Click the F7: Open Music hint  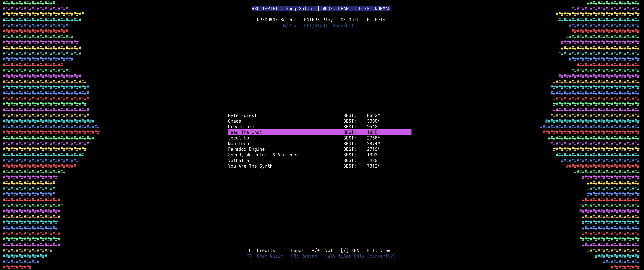point(265,256)
